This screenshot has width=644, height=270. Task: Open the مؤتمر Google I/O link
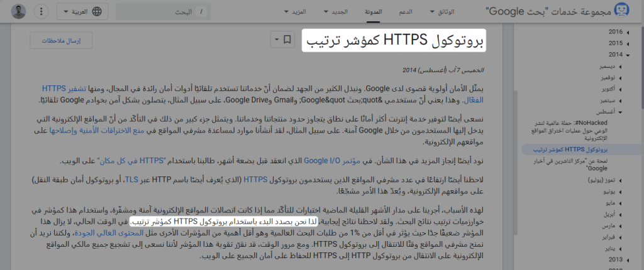tap(333, 161)
